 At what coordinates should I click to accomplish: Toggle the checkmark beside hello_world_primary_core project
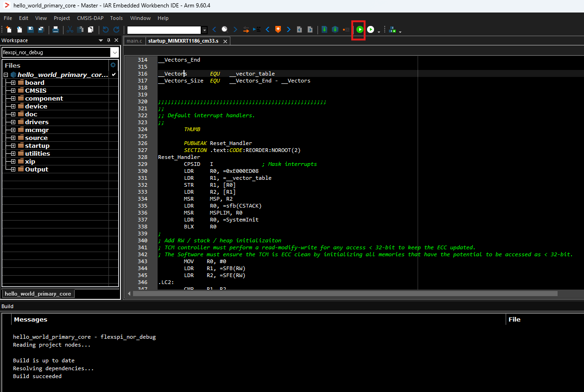tap(114, 75)
